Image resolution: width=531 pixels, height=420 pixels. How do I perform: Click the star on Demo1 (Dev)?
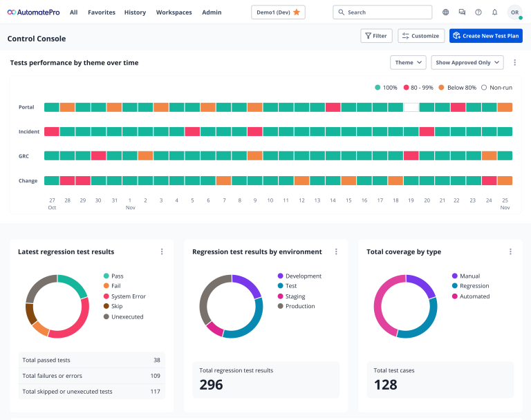297,12
